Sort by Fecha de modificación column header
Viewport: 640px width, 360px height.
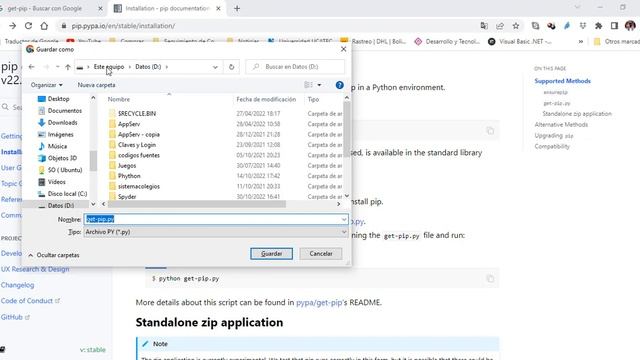[x=266, y=99]
